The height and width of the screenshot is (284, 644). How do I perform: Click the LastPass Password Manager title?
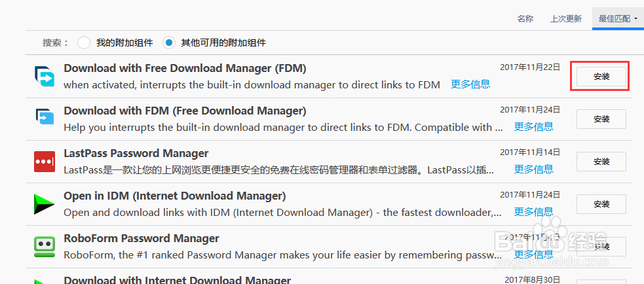pyautogui.click(x=136, y=153)
